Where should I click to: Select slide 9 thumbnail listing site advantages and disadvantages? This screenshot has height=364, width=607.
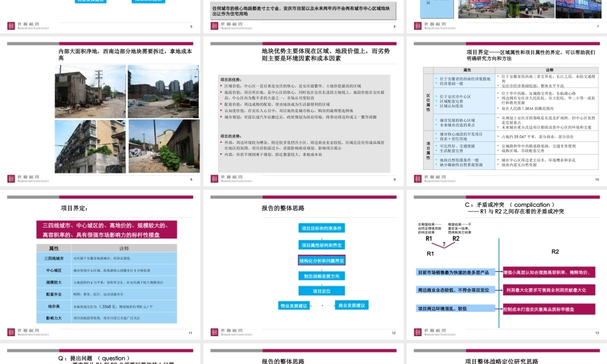tap(303, 111)
